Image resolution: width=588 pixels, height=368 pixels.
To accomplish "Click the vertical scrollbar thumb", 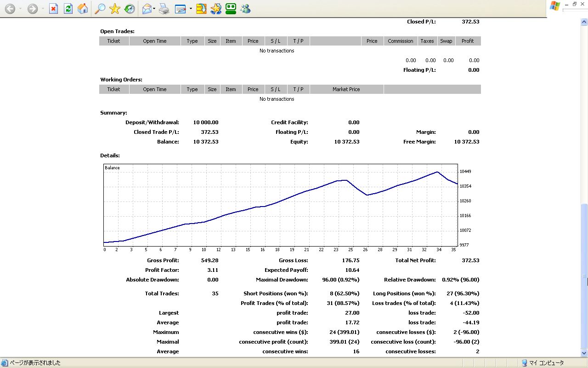I will tap(584, 276).
